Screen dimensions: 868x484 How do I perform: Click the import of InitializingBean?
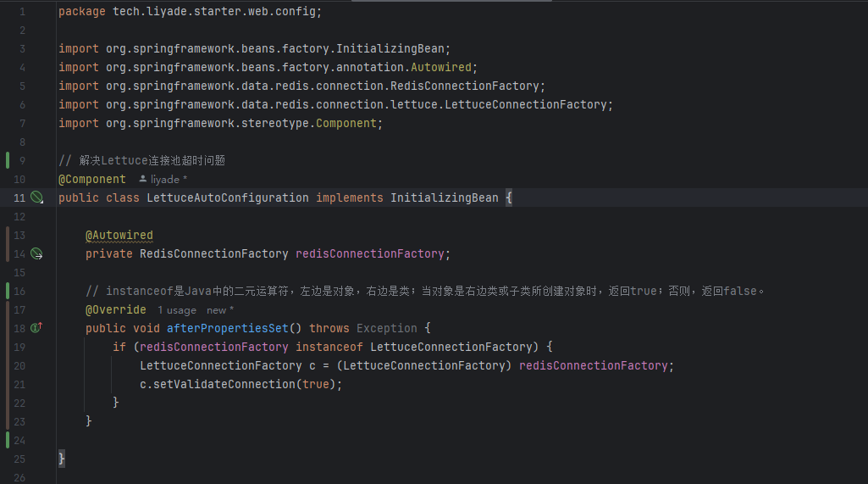click(x=255, y=49)
